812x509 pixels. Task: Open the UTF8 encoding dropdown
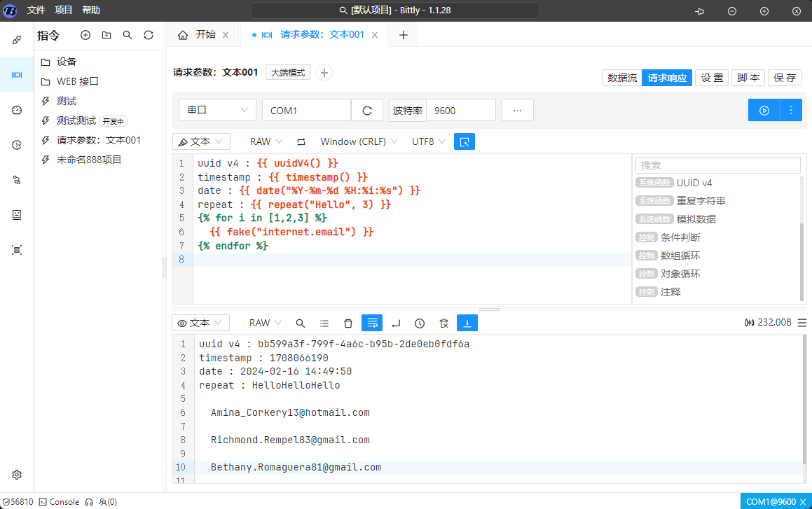click(428, 141)
